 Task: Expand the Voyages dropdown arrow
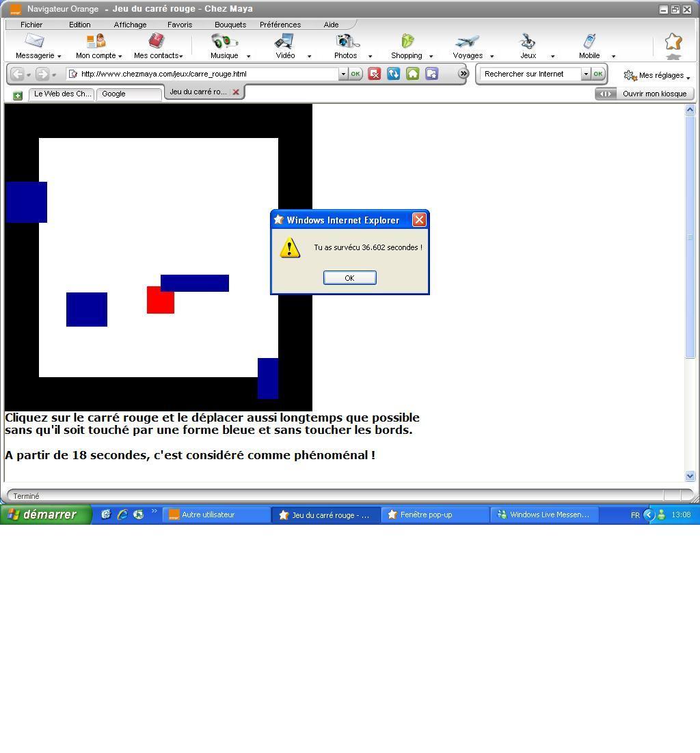pos(492,56)
